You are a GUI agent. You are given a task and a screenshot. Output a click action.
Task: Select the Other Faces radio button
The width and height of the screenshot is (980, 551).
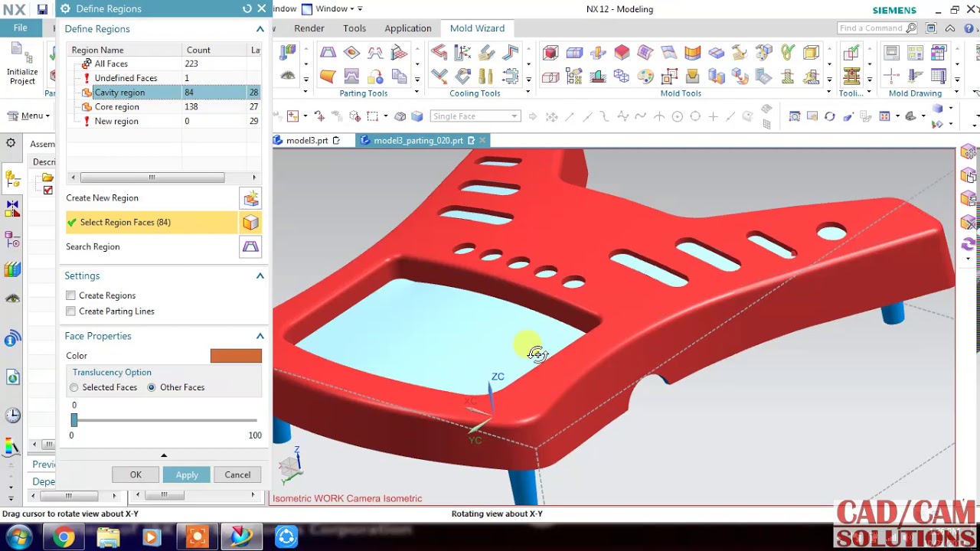click(x=152, y=388)
